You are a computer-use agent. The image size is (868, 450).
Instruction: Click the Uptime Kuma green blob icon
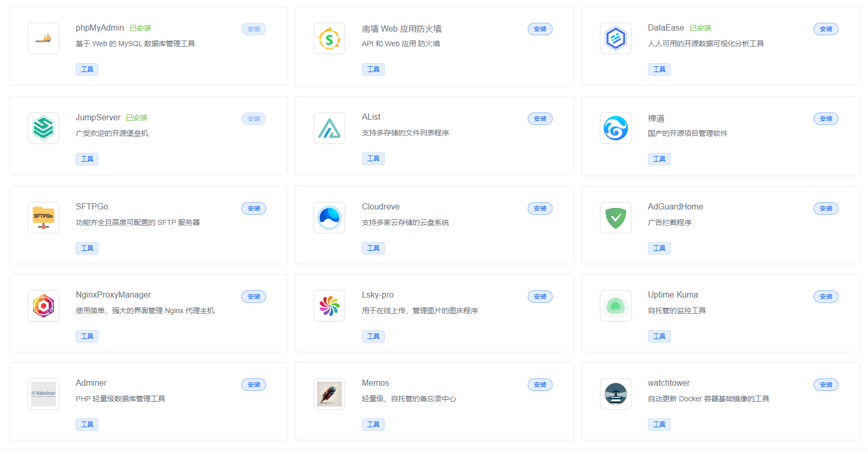click(615, 306)
